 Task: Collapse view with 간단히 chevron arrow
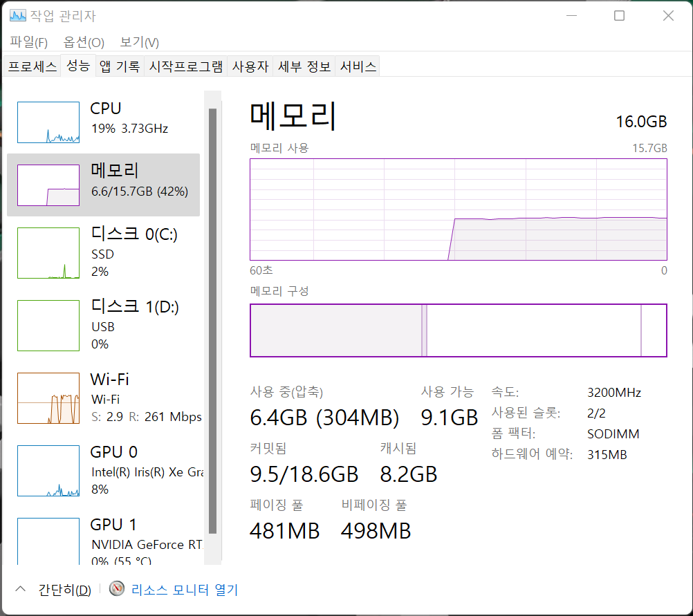[x=21, y=589]
